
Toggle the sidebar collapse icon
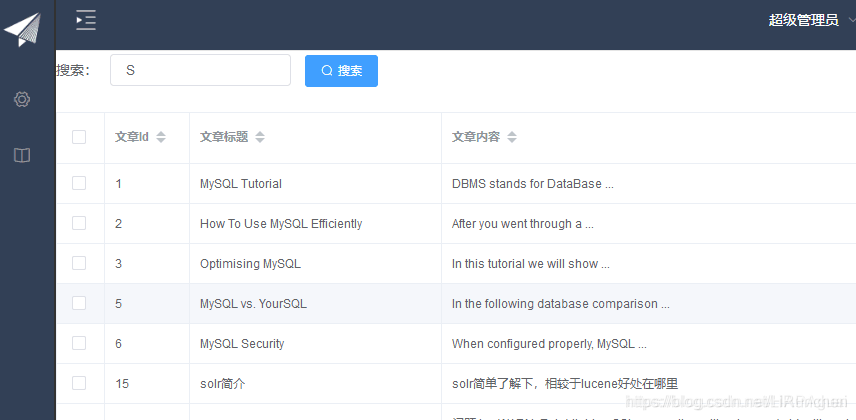(x=86, y=20)
